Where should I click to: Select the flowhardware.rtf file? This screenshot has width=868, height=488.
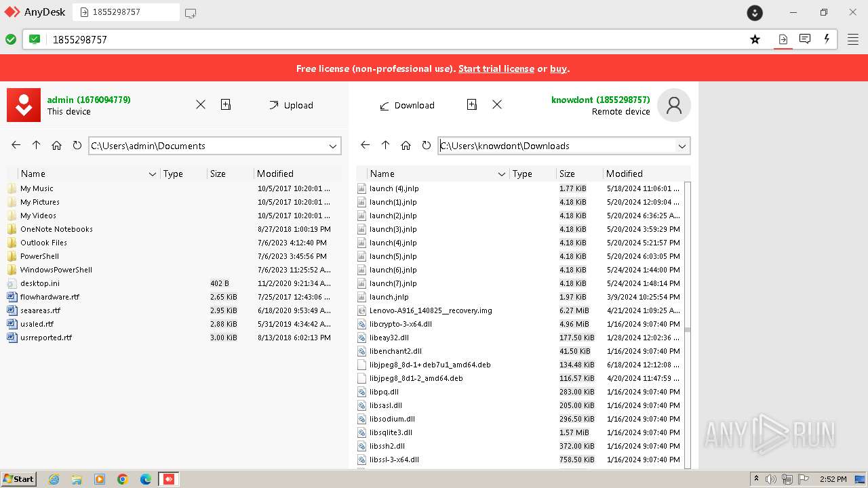[50, 297]
